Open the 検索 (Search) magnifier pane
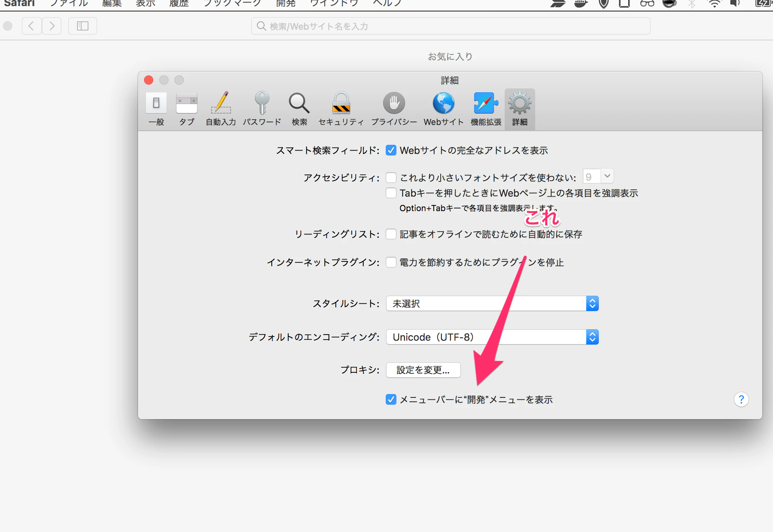Viewport: 773px width, 532px height. (299, 109)
